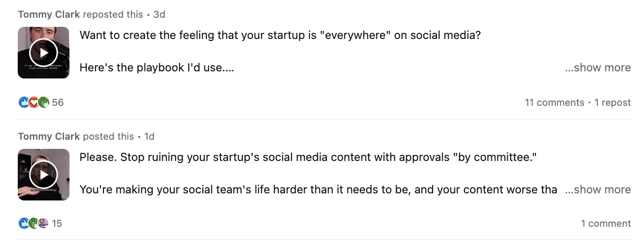Expand the "everywhere" post with show more
644x244 pixels.
coord(598,68)
